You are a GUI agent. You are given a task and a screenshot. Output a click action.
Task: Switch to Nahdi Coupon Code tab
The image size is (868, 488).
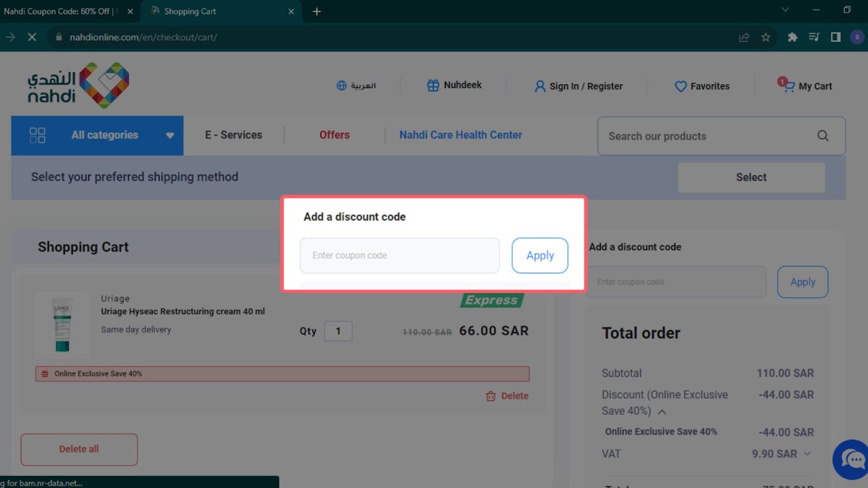[61, 12]
